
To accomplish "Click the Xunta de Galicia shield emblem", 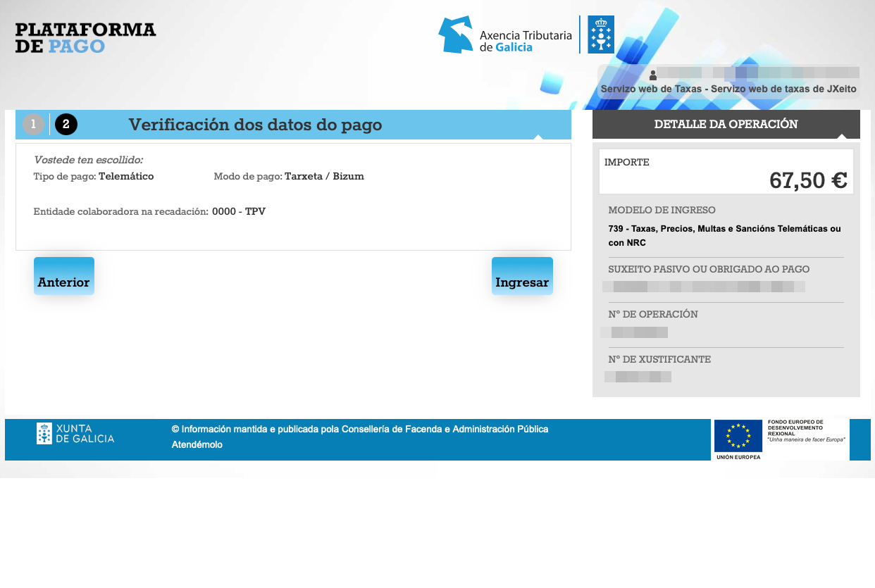I will point(601,35).
